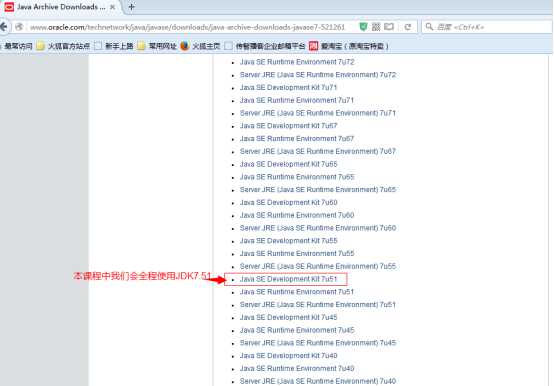The height and width of the screenshot is (386, 554).
Task: Click the QR code icon in address bar
Action: pyautogui.click(x=376, y=27)
